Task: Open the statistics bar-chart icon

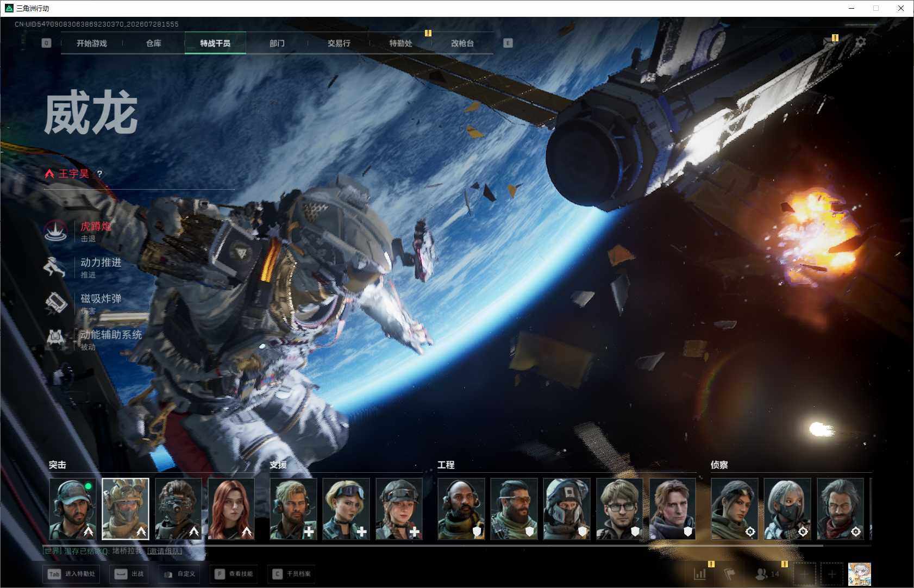Action: click(x=700, y=574)
